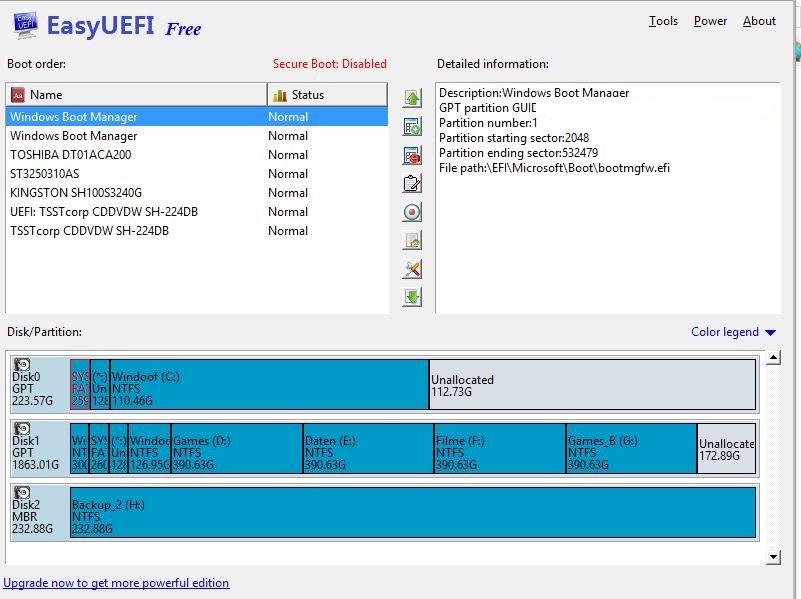Select the Windoof (C:) partition

(x=270, y=385)
